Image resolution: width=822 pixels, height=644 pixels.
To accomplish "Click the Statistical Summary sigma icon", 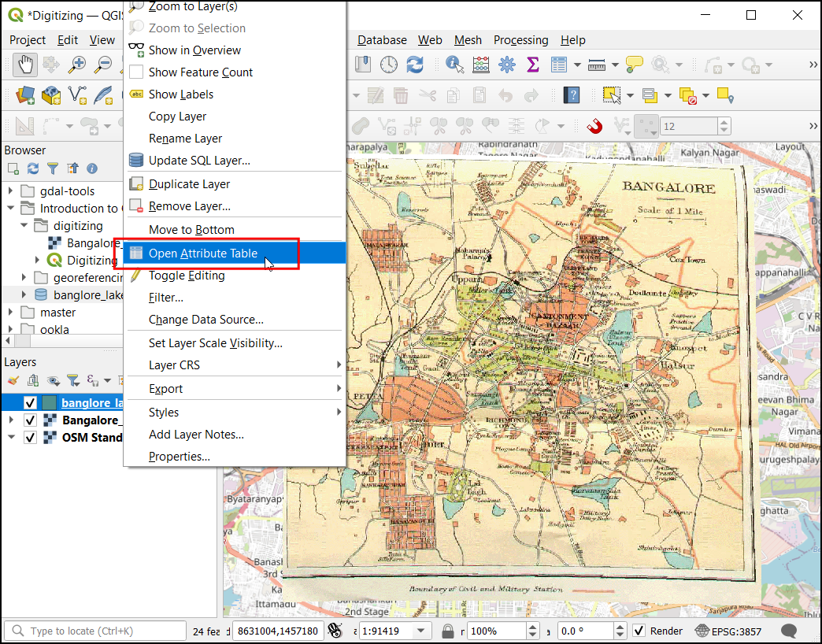I will [x=532, y=65].
